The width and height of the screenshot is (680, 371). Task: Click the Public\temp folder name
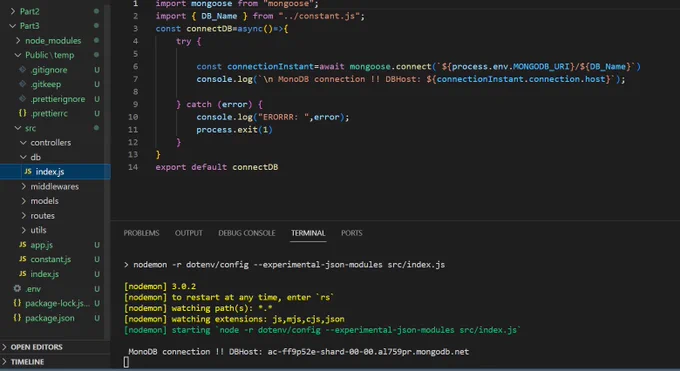[x=49, y=55]
